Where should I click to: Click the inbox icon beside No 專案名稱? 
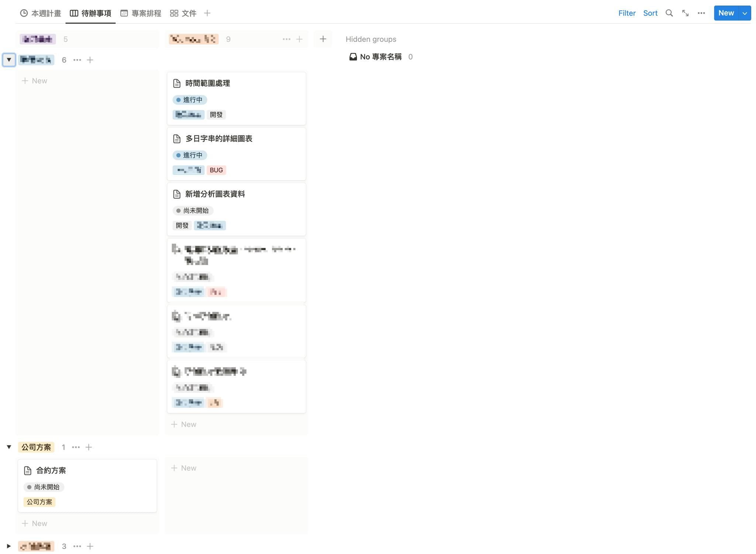[x=353, y=57]
